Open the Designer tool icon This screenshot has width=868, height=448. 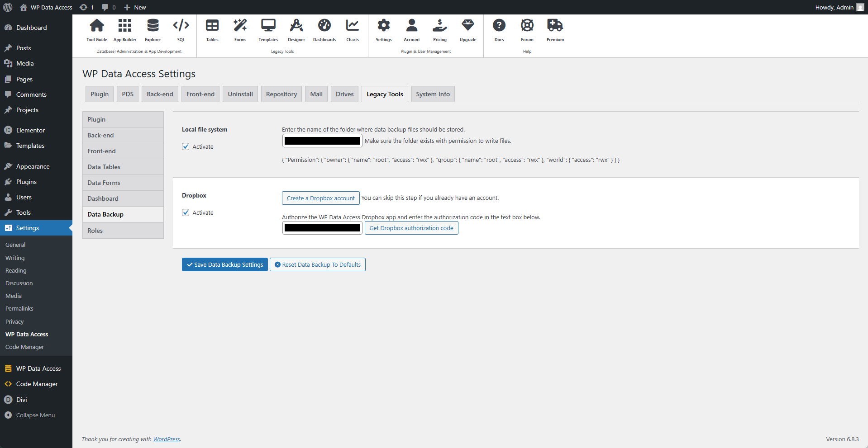tap(296, 30)
